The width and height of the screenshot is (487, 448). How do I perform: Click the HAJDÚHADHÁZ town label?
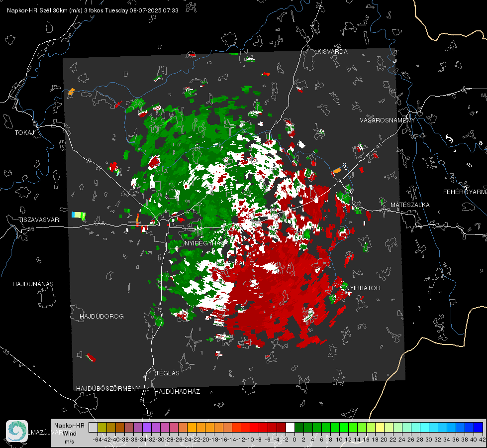(x=177, y=391)
